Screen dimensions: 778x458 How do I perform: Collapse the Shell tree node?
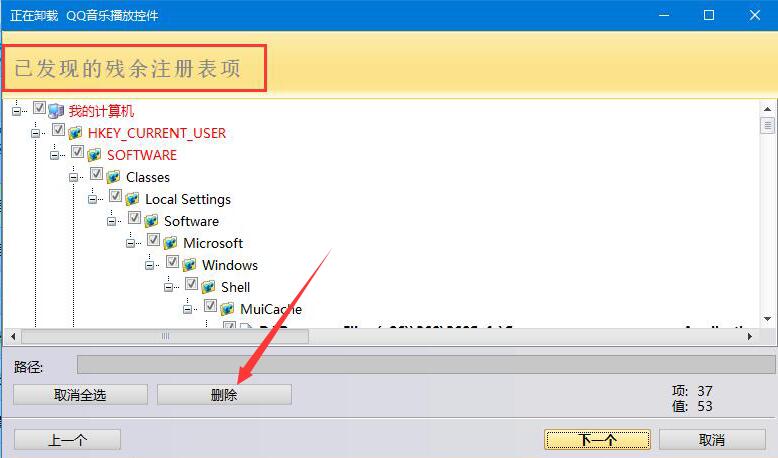point(168,287)
